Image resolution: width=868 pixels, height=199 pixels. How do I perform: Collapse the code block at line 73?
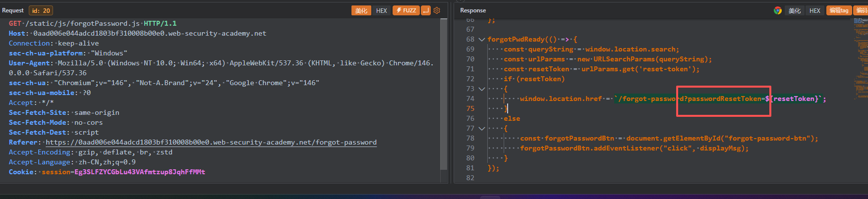481,89
